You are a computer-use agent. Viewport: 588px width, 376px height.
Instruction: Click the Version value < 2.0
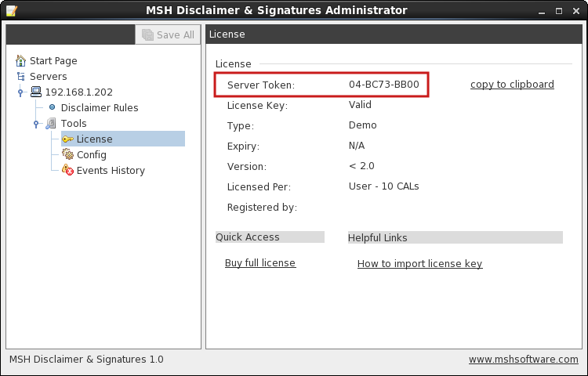(361, 165)
